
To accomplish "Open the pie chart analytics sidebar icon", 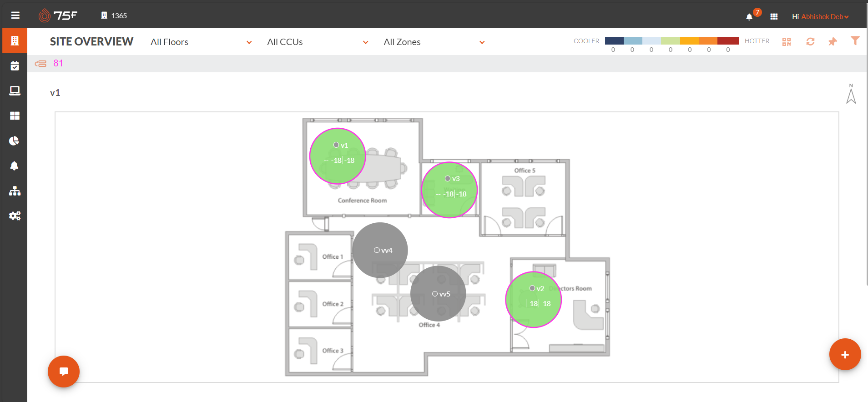I will (x=15, y=141).
